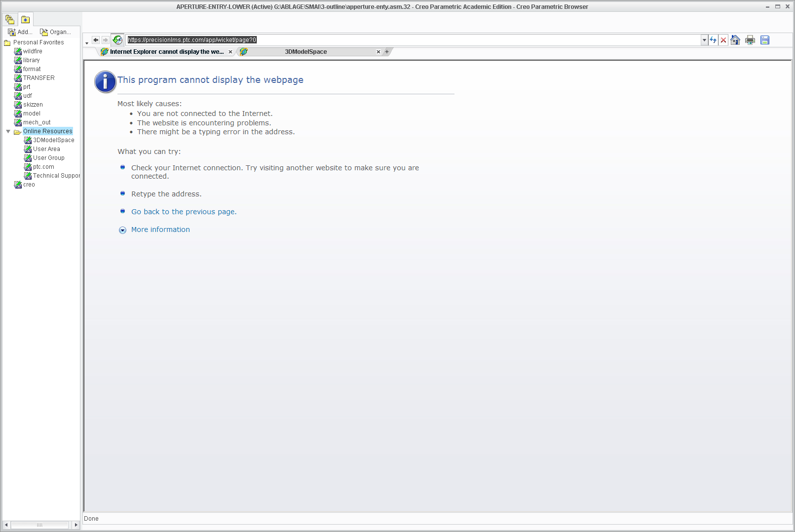Click the wildfire favorite icon
Viewport: 795px width, 532px height.
(18, 51)
